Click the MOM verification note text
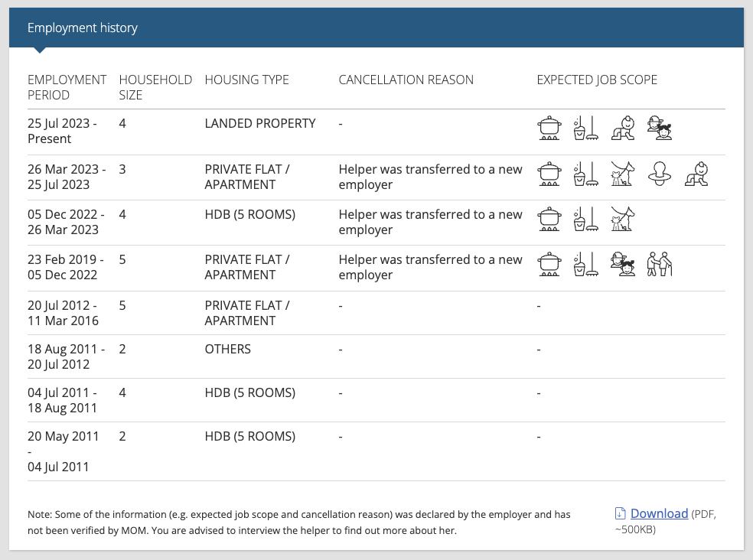This screenshot has height=560, width=753. tap(298, 523)
